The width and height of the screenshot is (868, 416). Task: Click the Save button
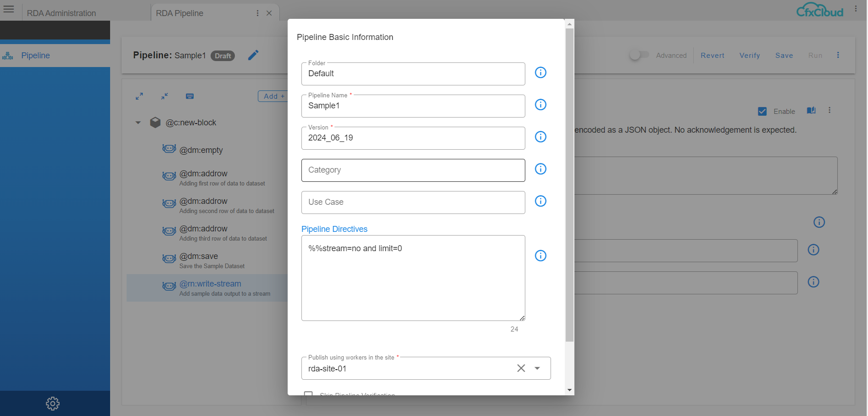pyautogui.click(x=784, y=55)
